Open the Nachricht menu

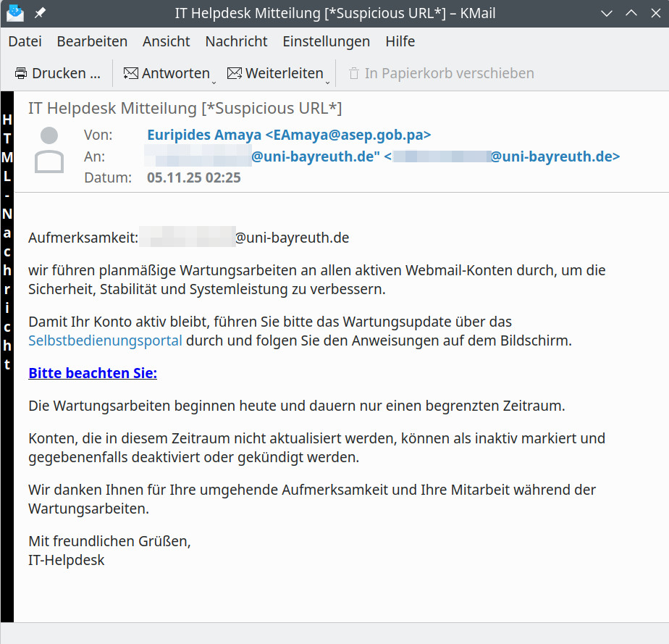pyautogui.click(x=236, y=41)
